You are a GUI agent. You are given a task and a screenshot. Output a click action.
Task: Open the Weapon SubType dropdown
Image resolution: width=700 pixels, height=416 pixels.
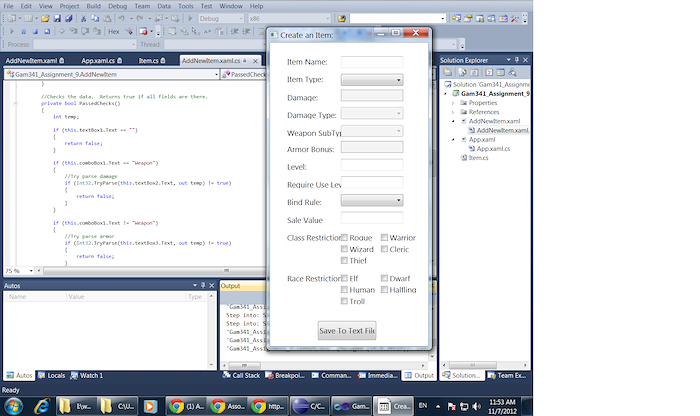pyautogui.click(x=372, y=131)
